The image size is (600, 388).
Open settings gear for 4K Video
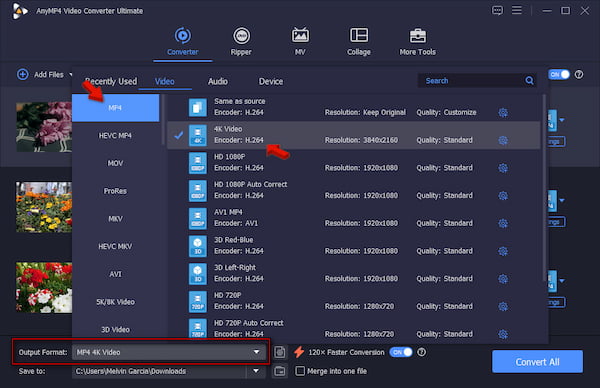coord(503,140)
